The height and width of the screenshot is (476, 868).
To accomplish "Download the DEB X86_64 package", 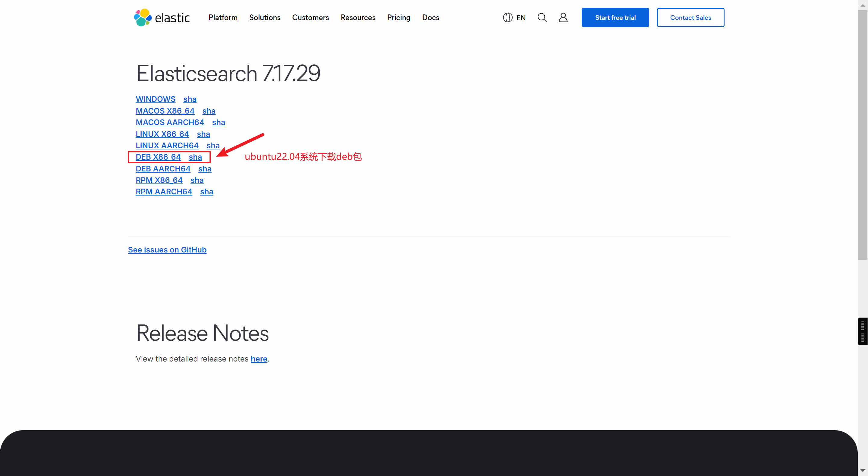I will 158,157.
